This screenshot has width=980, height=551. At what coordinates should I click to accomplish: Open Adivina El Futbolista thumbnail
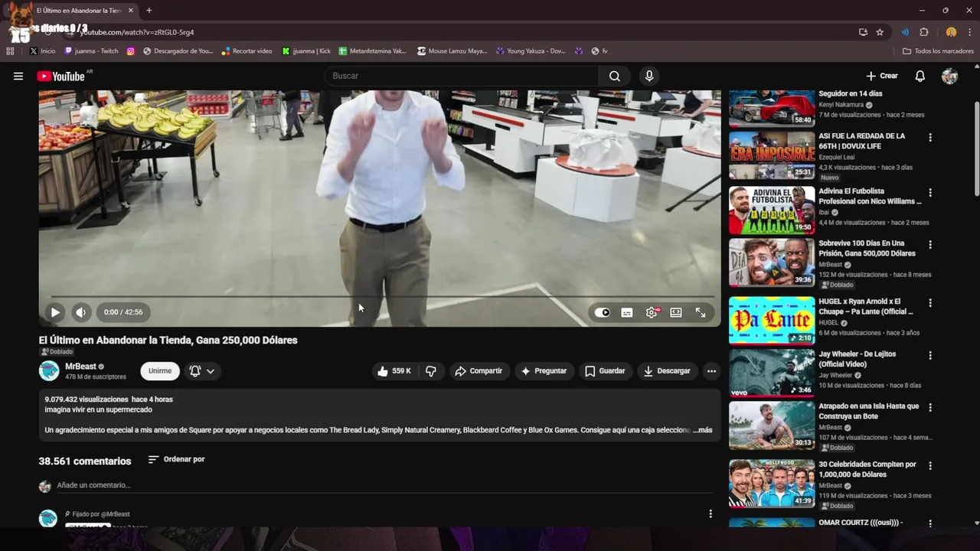(772, 210)
